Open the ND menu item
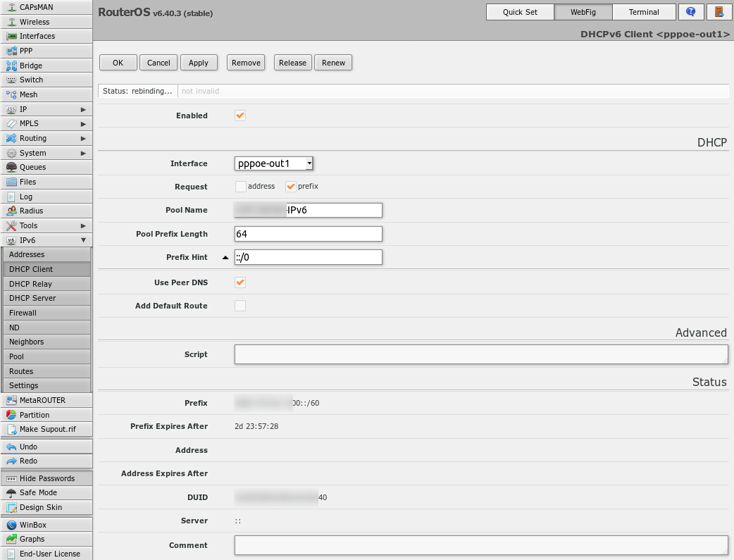This screenshot has width=734, height=560. coord(46,328)
